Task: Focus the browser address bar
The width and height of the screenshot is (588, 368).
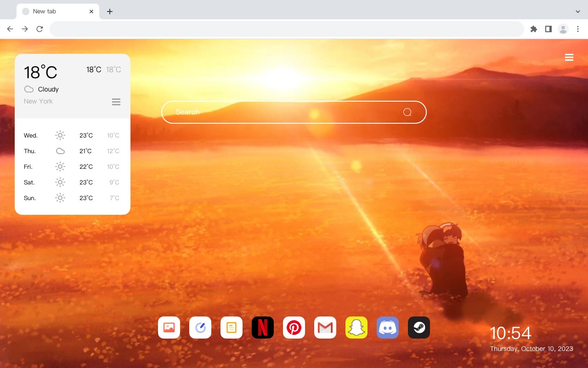Action: (287, 29)
